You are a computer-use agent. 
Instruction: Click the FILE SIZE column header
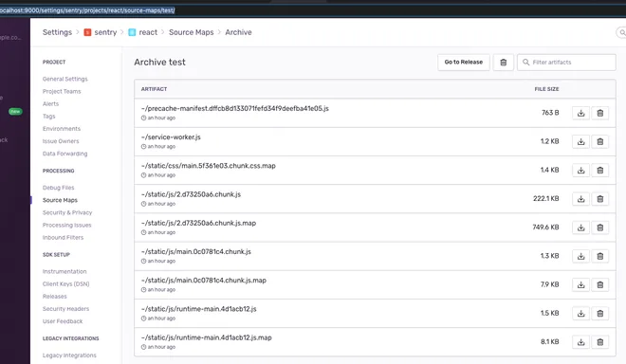click(x=547, y=89)
